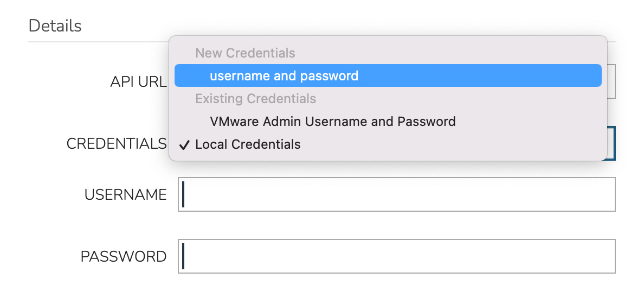Click the text cursor in USERNAME field
Viewport: 644px width, 291px height.
183,194
